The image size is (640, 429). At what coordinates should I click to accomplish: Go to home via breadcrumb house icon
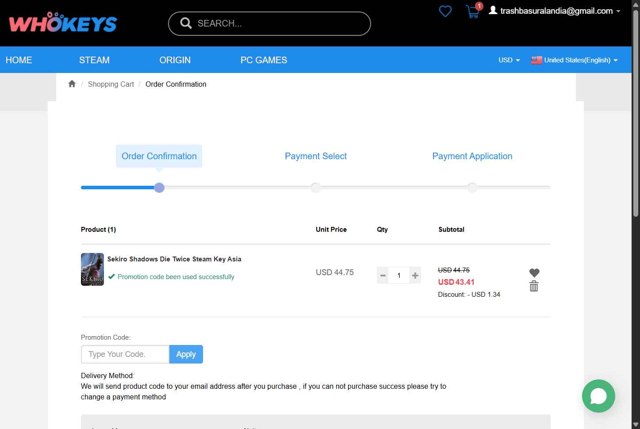click(x=72, y=84)
